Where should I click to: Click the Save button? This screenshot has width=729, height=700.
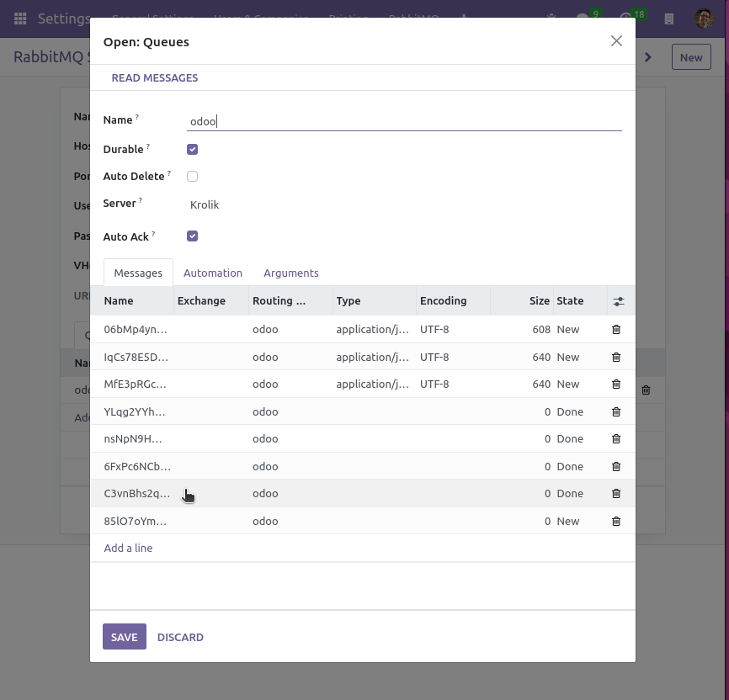pos(124,637)
